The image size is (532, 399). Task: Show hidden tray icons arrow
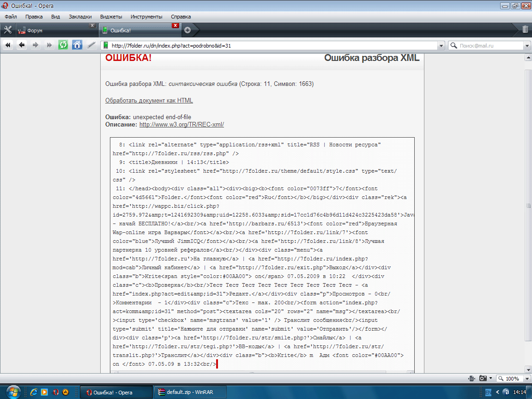pyautogui.click(x=497, y=392)
